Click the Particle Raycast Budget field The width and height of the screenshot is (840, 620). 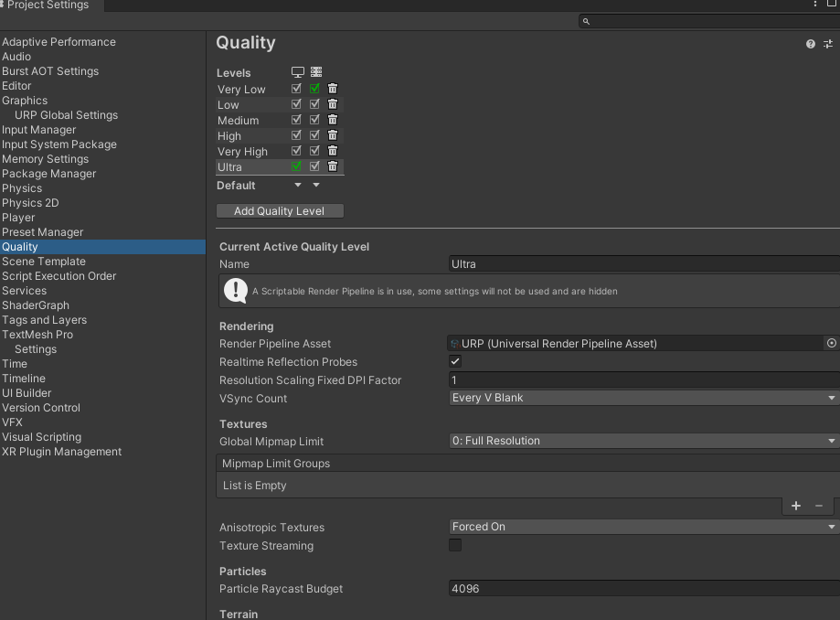642,588
